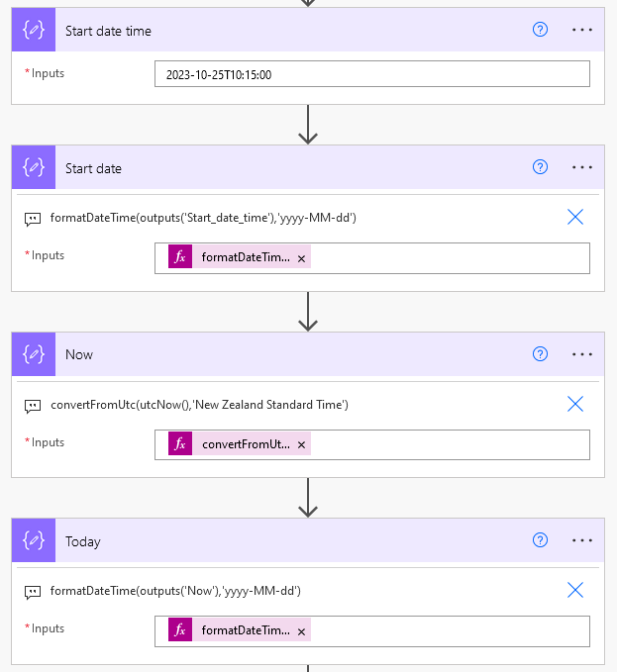Close the Today expression peek
Image resolution: width=617 pixels, height=672 pixels.
(x=575, y=590)
